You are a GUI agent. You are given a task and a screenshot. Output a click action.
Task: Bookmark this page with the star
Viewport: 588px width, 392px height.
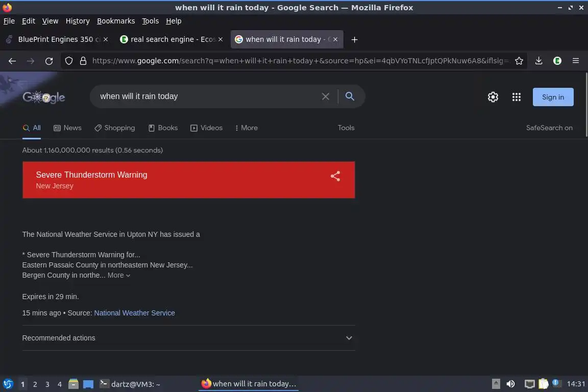[x=519, y=61]
